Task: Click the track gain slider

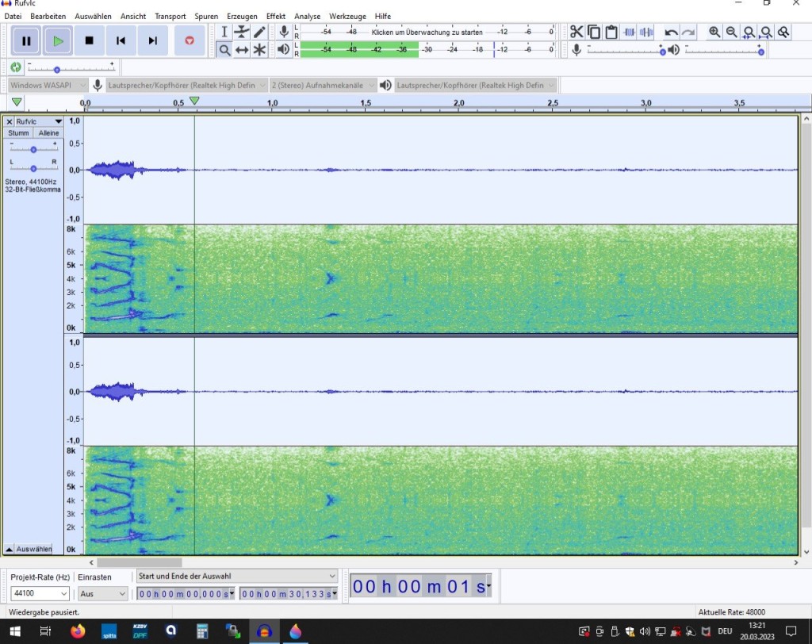Action: tap(33, 149)
